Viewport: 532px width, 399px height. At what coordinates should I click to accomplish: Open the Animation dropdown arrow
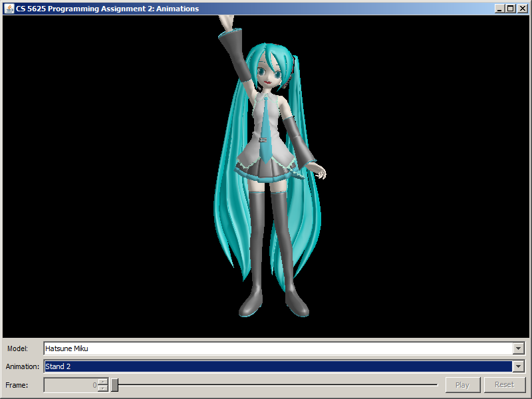point(518,366)
